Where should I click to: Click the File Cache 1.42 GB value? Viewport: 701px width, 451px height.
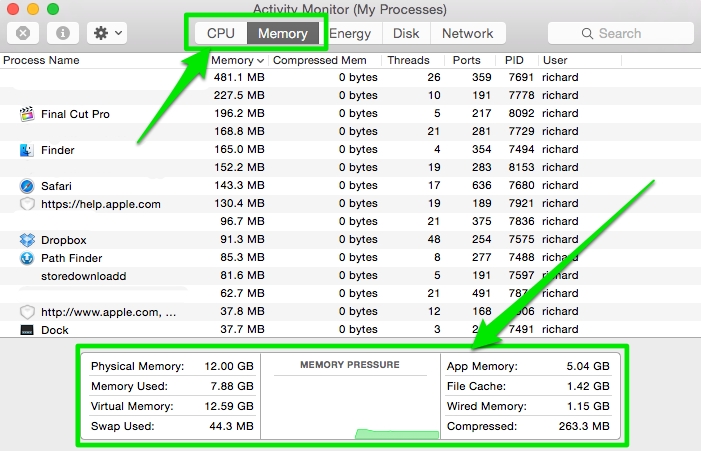588,386
